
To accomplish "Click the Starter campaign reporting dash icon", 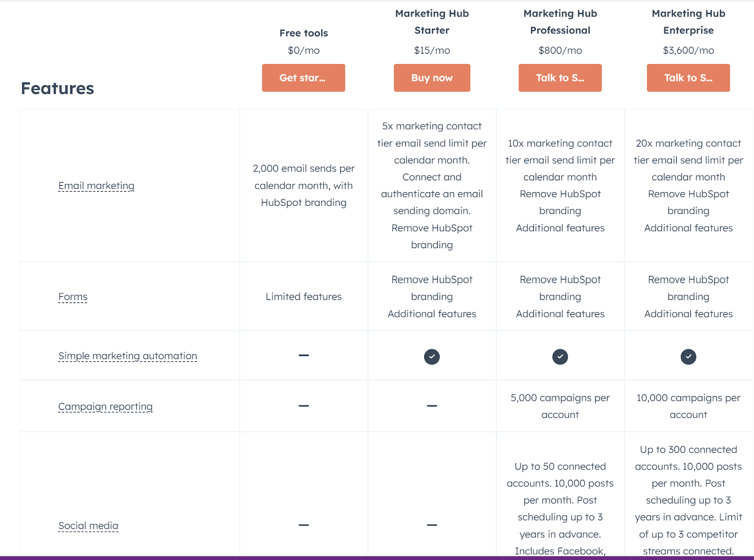I will tap(432, 406).
